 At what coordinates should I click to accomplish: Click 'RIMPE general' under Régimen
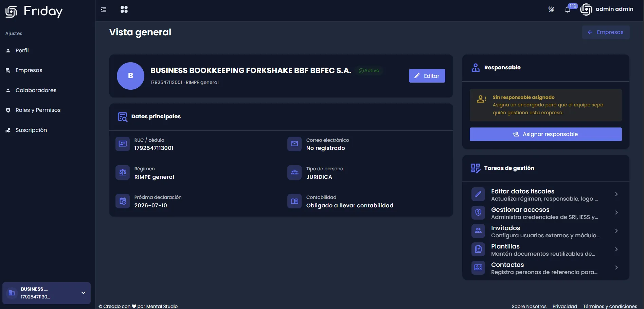click(x=154, y=177)
